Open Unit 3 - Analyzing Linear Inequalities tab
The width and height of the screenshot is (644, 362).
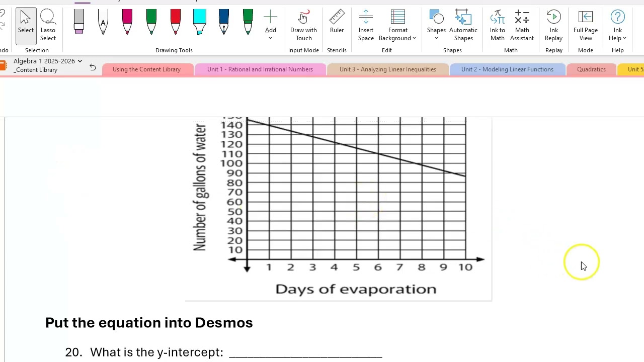pyautogui.click(x=387, y=69)
